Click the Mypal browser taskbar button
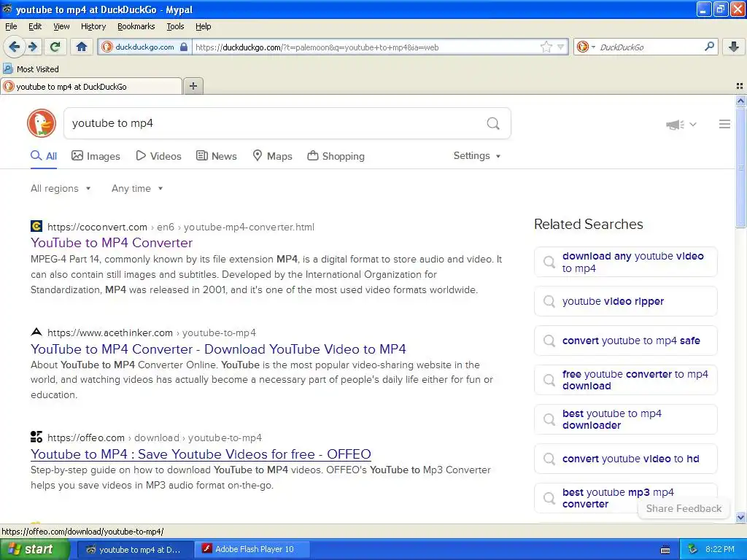 [x=135, y=549]
